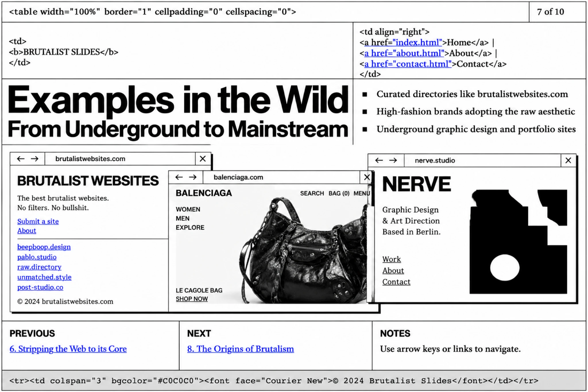Click forward arrow in balenciaga.com window

click(x=193, y=177)
